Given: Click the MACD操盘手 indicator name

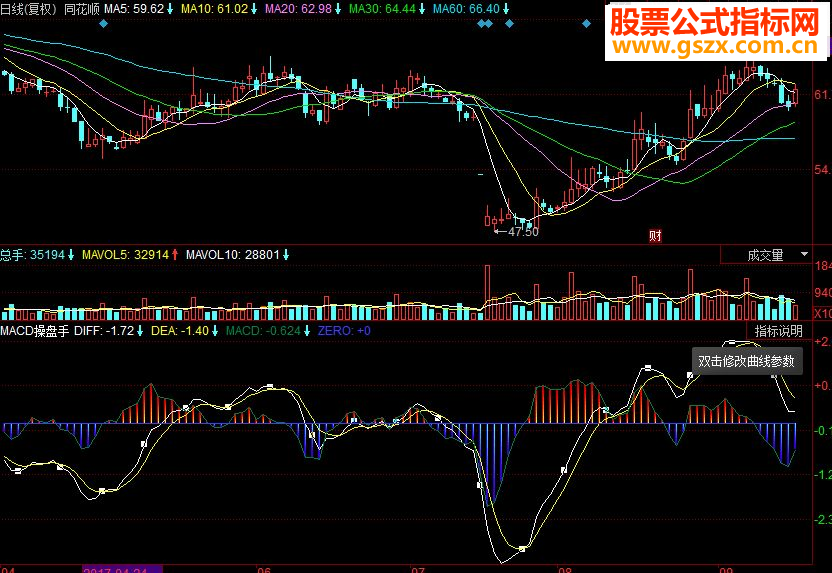Looking at the screenshot, I should (34, 331).
